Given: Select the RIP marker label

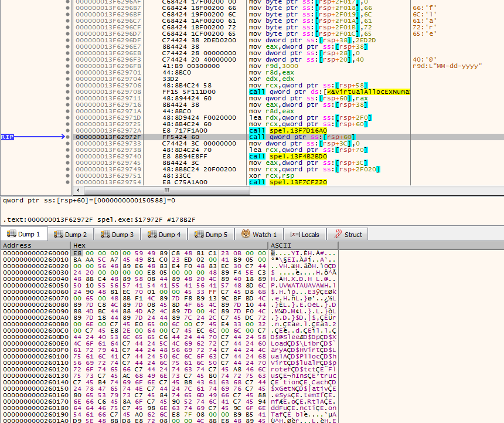Looking at the screenshot, I should click(7, 137).
